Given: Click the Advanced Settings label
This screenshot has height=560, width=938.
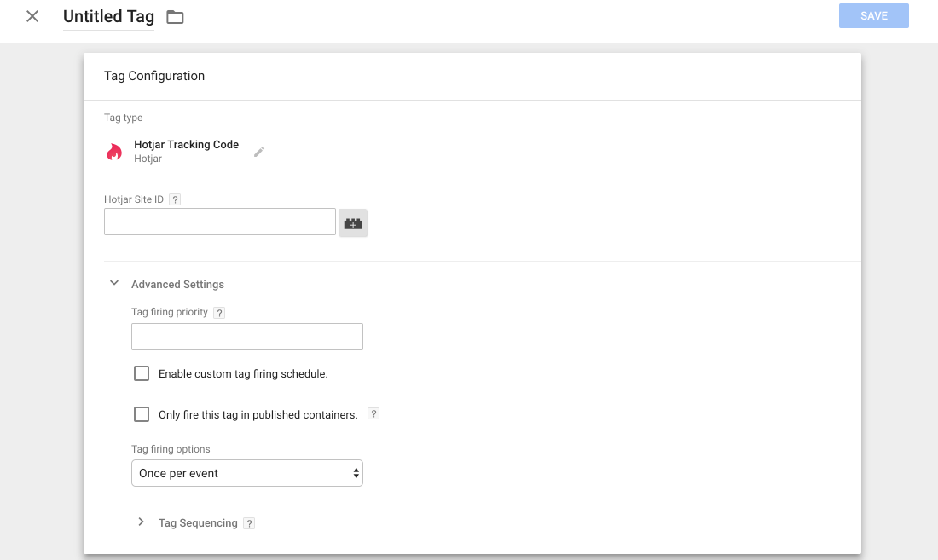Looking at the screenshot, I should coord(177,285).
